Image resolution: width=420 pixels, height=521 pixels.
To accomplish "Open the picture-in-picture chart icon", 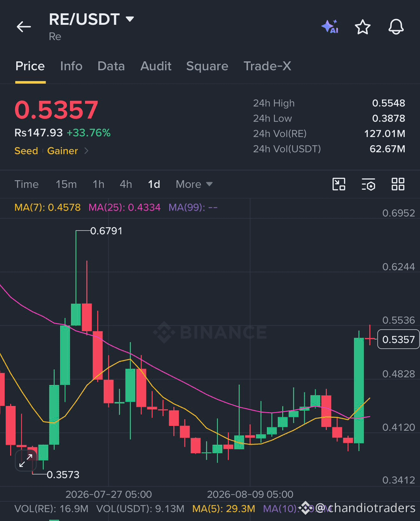I will tap(339, 184).
